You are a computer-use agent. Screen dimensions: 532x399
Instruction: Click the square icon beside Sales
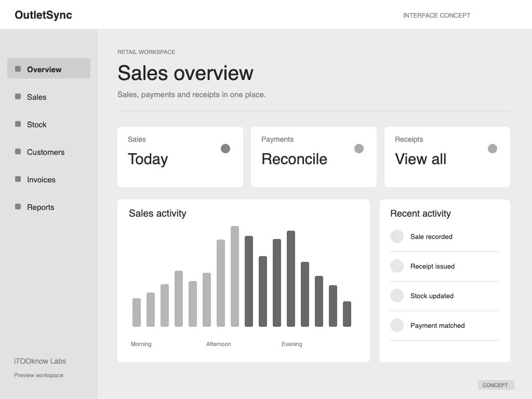pos(18,96)
